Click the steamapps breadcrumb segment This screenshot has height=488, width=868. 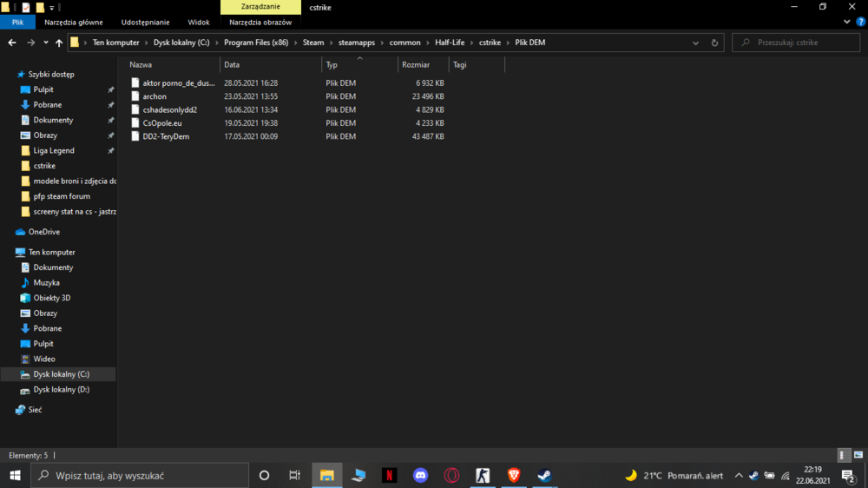357,43
